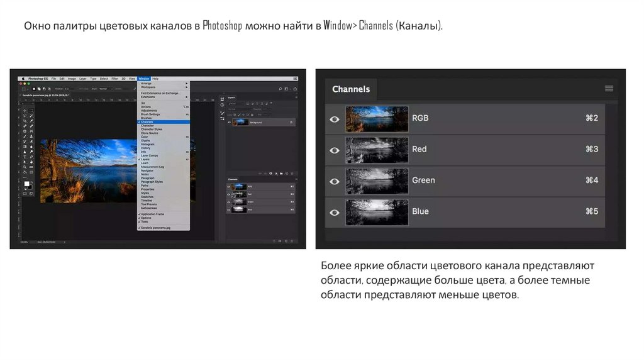Click the lock icon on Background layer
This screenshot has width=644, height=361.
[291, 123]
